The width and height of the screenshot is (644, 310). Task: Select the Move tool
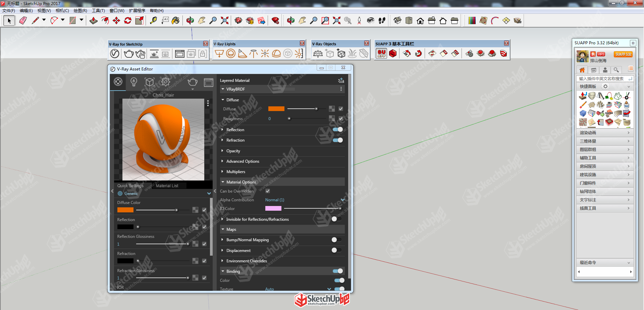click(116, 21)
